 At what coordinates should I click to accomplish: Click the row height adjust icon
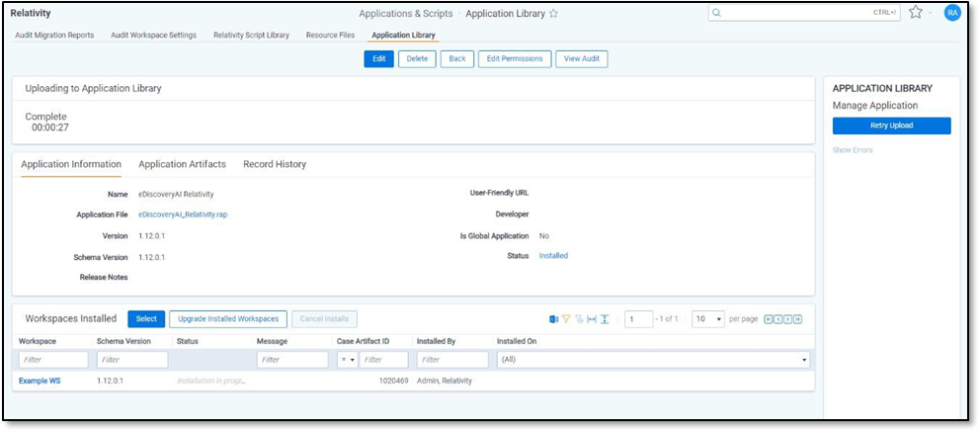point(605,319)
